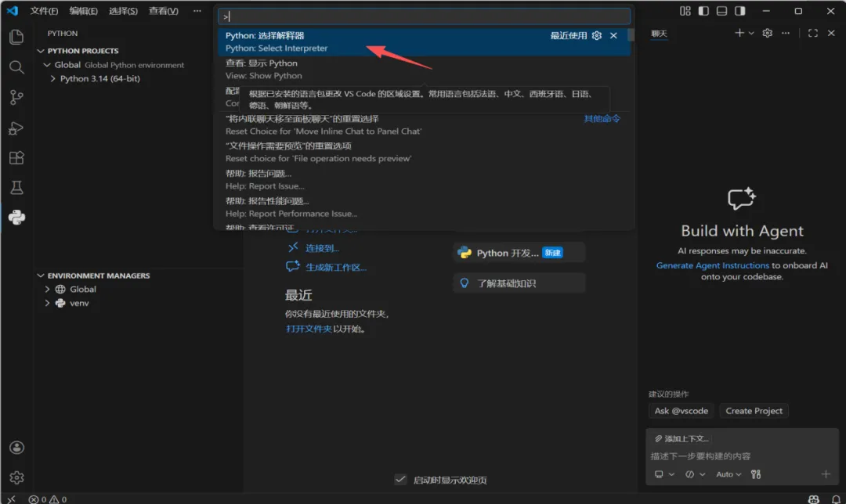Select Help: Report Performance Issue command

coord(424,207)
